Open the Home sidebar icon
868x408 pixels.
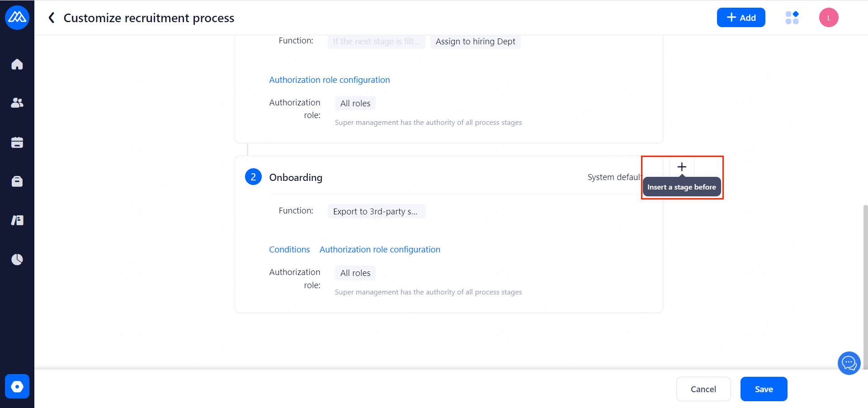[17, 64]
